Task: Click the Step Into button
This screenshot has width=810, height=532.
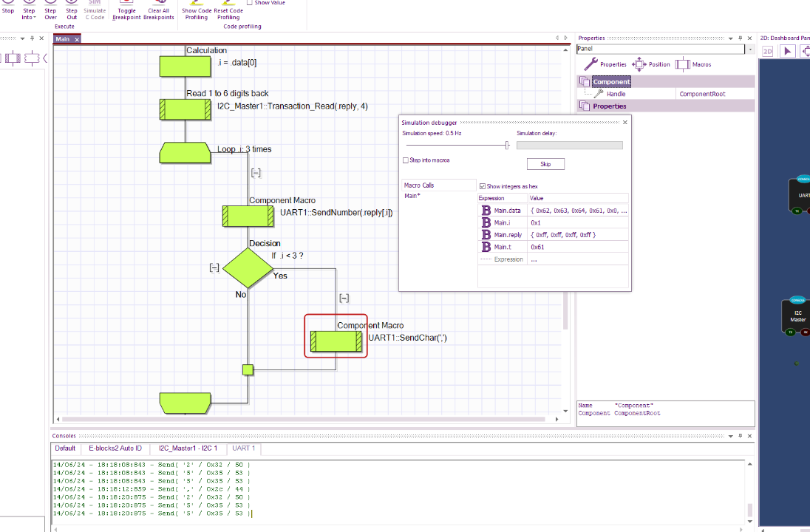Action: tap(29, 10)
